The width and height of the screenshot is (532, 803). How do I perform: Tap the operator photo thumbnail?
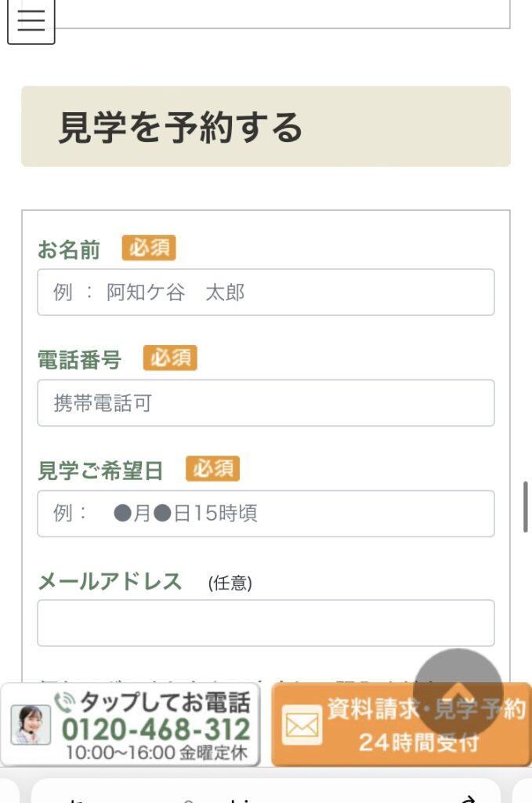[x=31, y=724]
